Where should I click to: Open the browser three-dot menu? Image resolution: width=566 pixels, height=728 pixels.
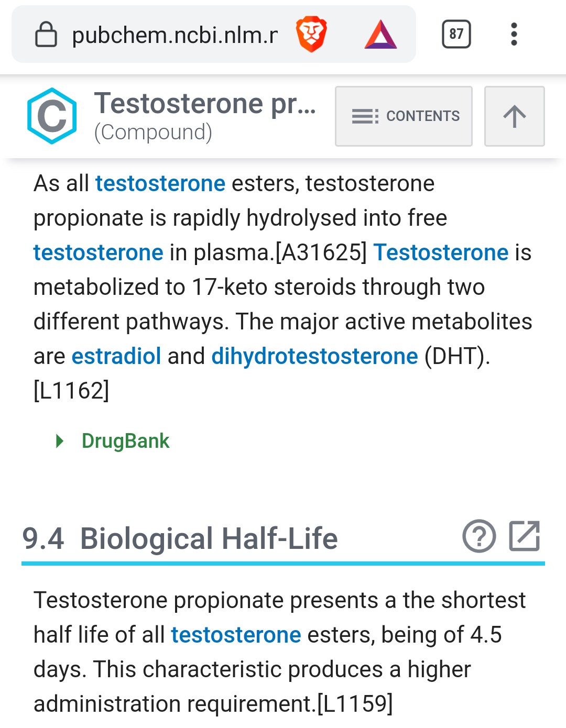click(x=514, y=35)
